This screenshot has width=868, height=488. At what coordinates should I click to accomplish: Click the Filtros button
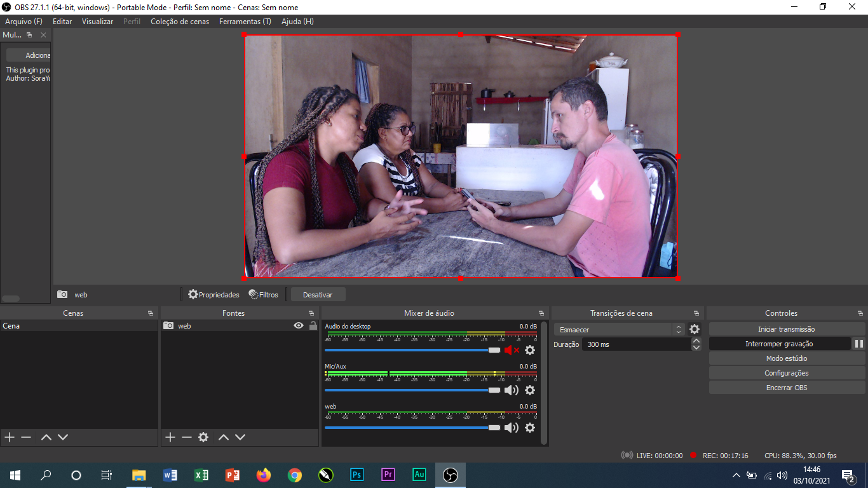(x=263, y=295)
